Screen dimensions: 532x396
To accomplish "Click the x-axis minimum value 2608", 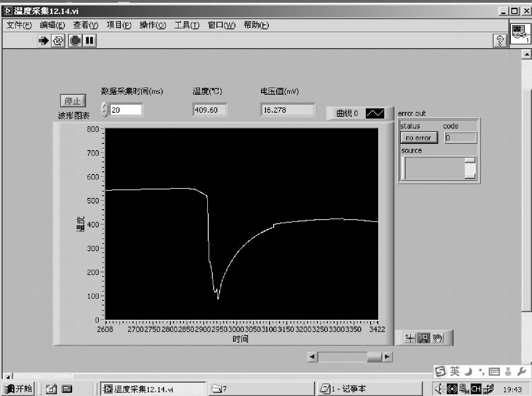I will point(105,329).
